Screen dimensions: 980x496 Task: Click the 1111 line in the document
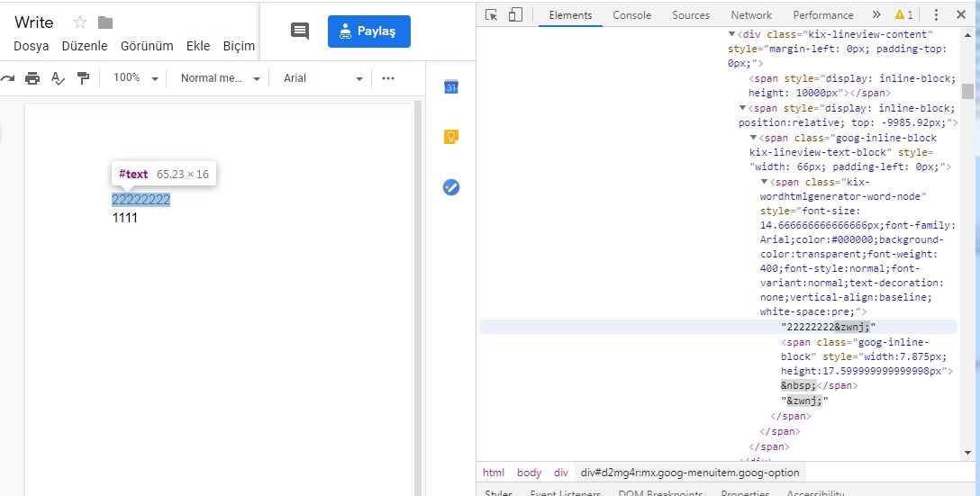click(x=125, y=218)
